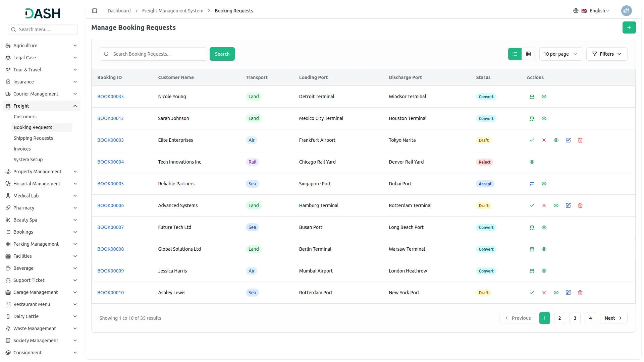View details of BOOK00004 via eye icon
The width and height of the screenshot is (644, 362).
532,162
